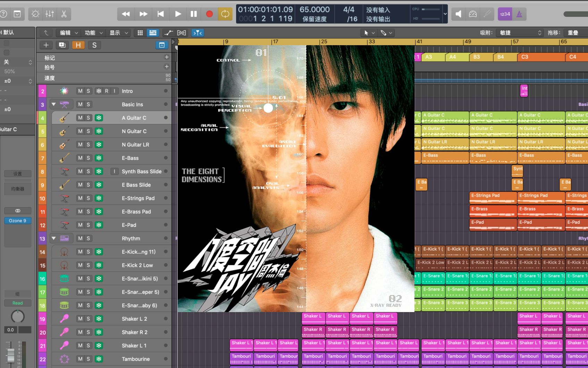Toggle input monitoring on Synth Bass Slide
The image size is (588, 368).
(x=114, y=171)
